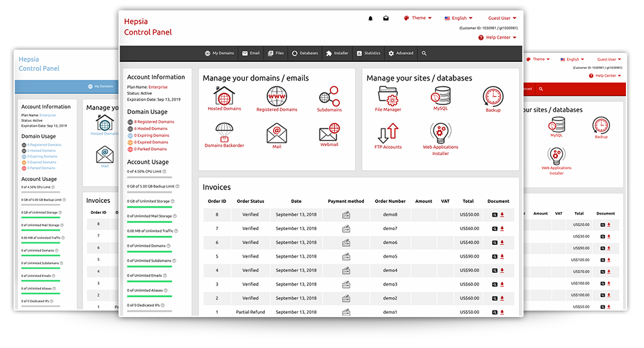Open the Webmail envelope icon
The image size is (644, 348).
(x=329, y=133)
